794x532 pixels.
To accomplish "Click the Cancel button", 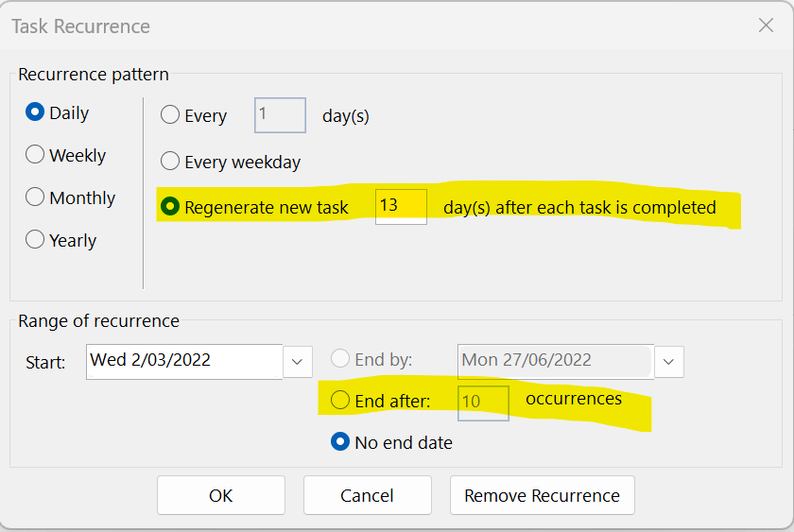I will click(367, 495).
